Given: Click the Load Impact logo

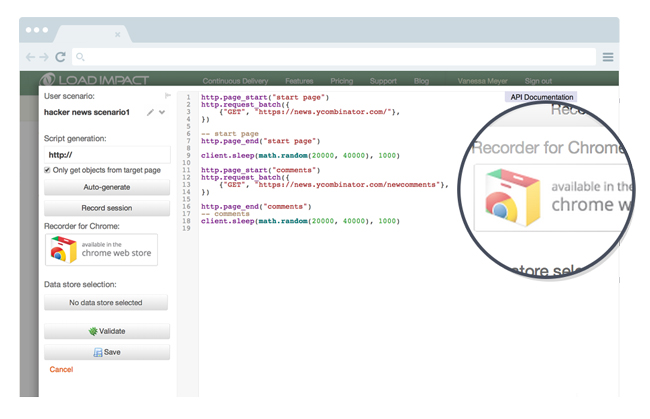Looking at the screenshot, I should click(94, 79).
